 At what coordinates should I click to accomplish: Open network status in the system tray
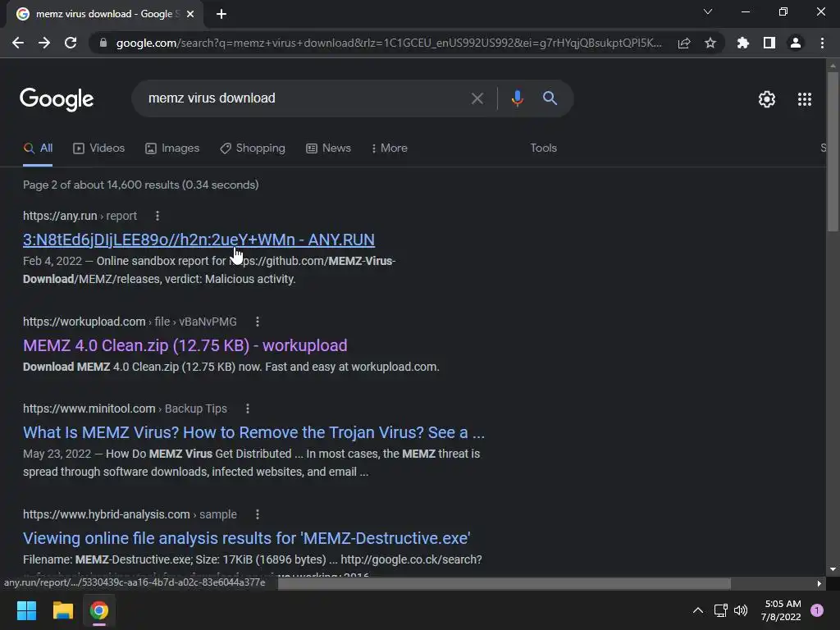point(720,610)
